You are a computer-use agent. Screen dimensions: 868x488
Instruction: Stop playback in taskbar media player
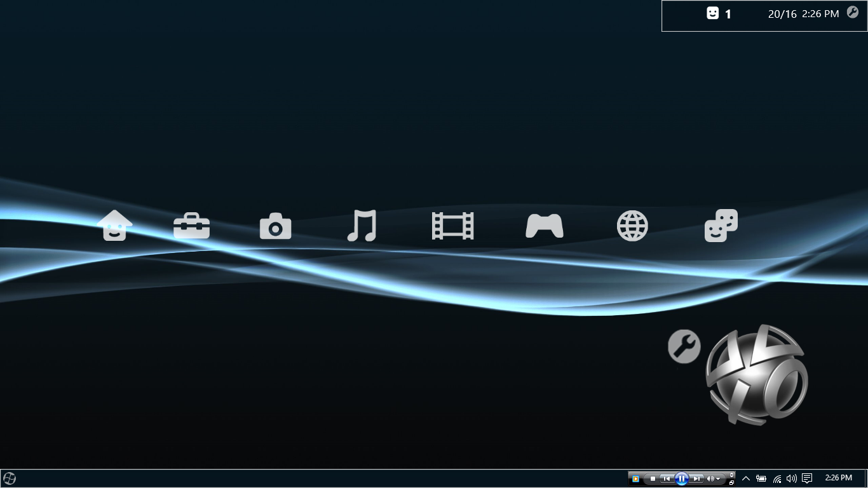(653, 478)
